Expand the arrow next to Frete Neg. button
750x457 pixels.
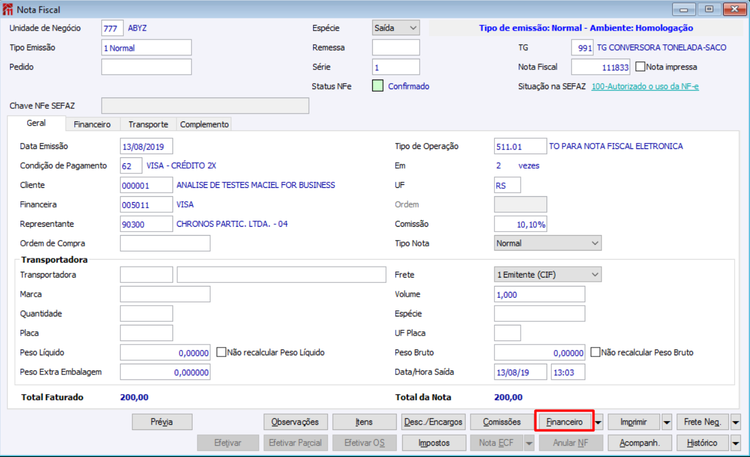(x=736, y=422)
